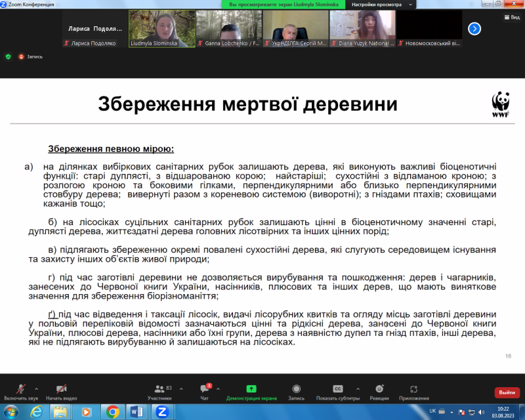This screenshot has height=420, width=525.
Task: Toggle the Запись recording button
Action: [296, 389]
